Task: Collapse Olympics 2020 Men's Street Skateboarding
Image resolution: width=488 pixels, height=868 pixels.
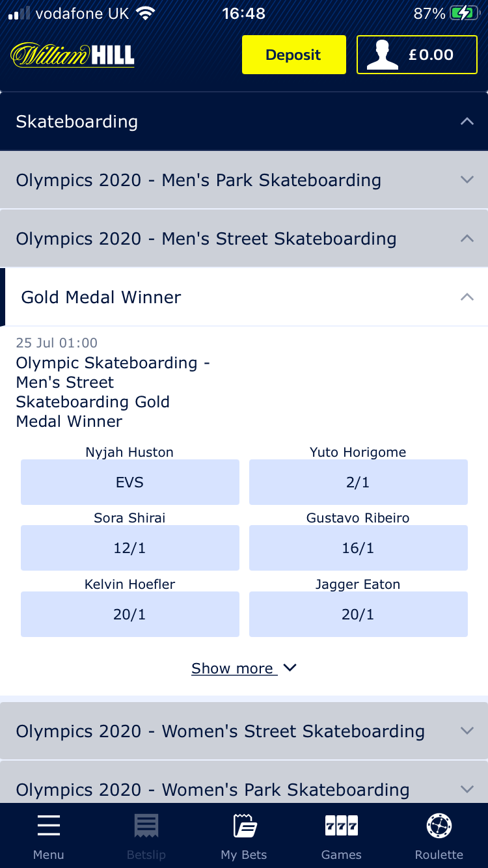Action: coord(467,239)
